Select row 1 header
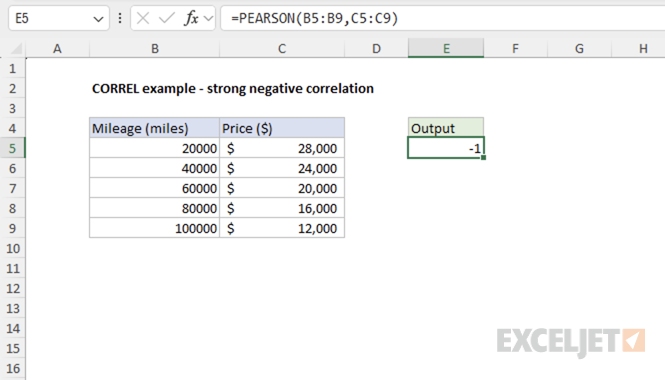 click(12, 68)
